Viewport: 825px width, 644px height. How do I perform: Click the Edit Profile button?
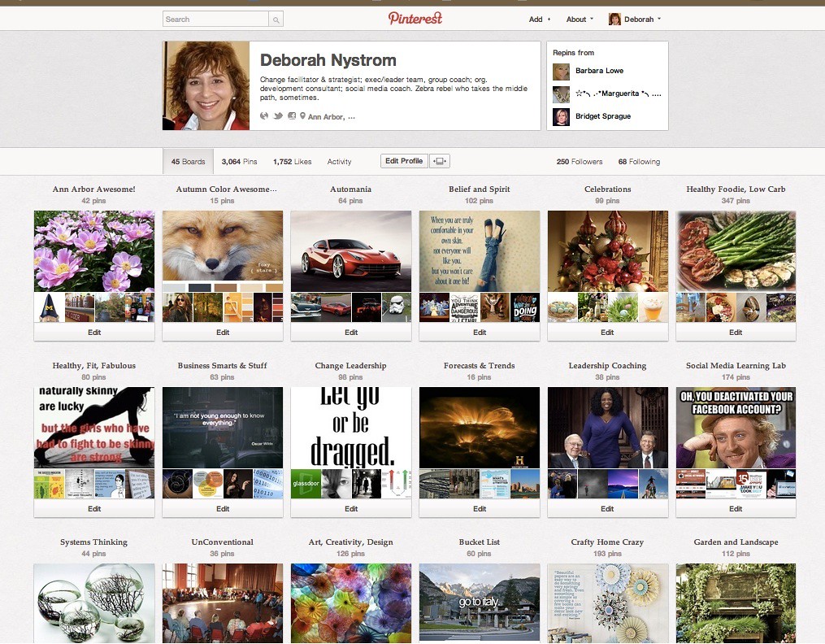pos(404,161)
